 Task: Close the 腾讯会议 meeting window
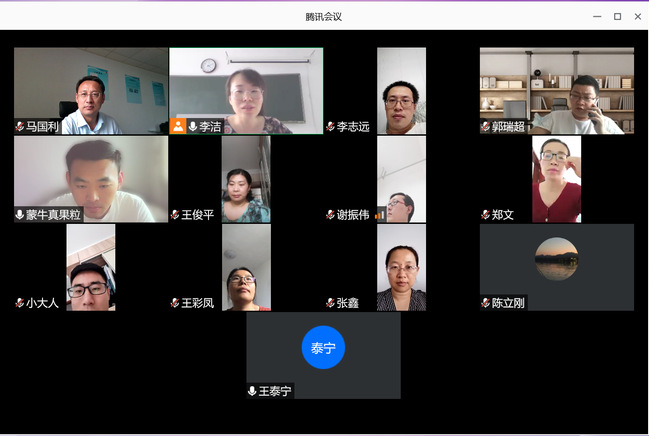637,16
